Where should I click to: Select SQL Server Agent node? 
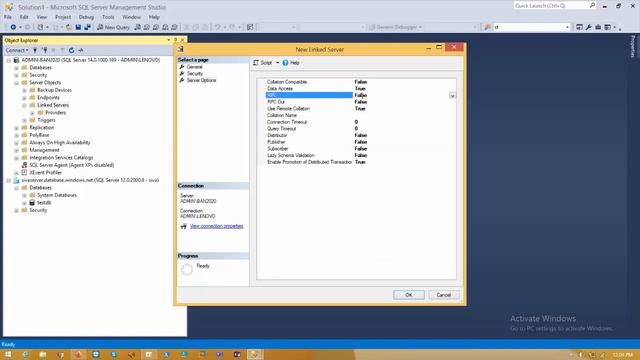[x=71, y=165]
